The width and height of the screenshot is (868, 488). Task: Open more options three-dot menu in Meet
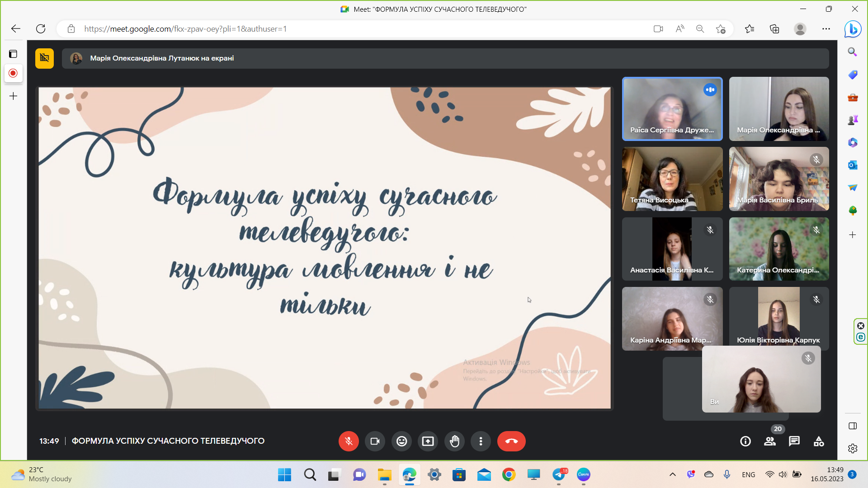[x=481, y=441]
